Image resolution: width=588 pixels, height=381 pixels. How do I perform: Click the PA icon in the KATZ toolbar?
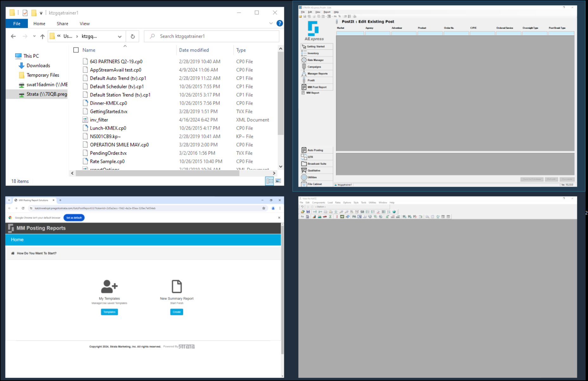click(354, 216)
